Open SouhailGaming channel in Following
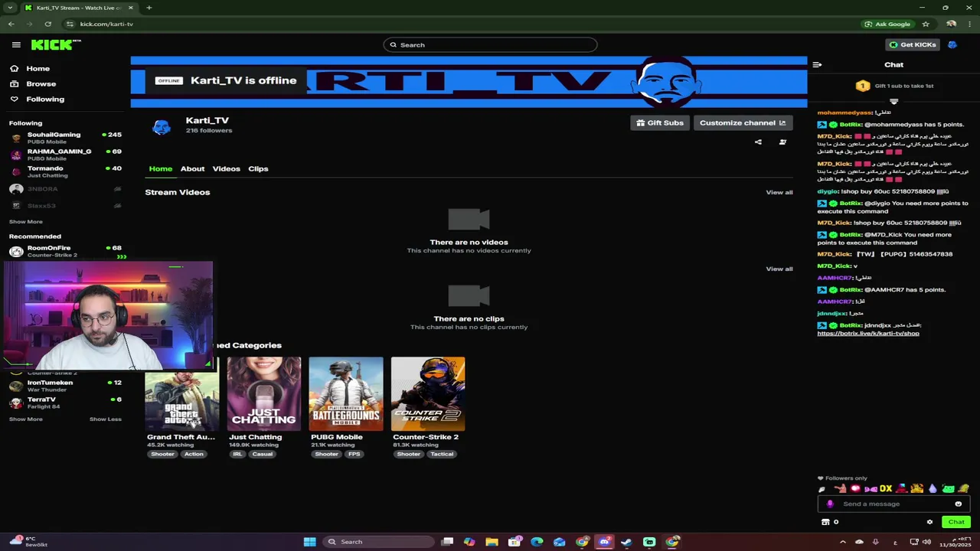This screenshot has width=980, height=551. point(65,138)
